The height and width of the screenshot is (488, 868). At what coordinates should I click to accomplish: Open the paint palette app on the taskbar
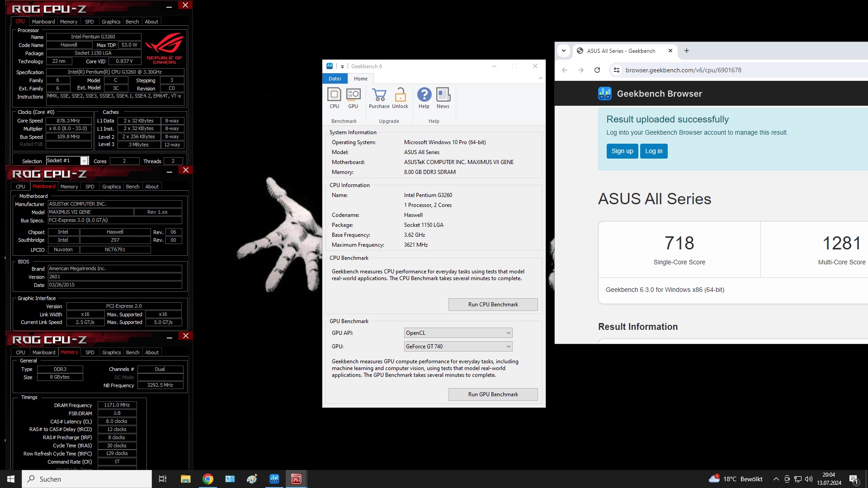click(x=252, y=479)
